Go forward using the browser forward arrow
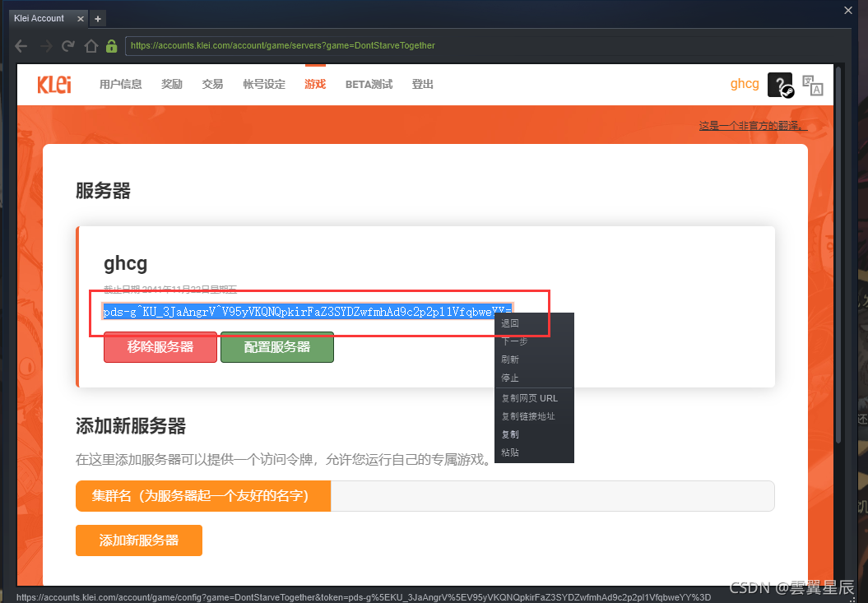The height and width of the screenshot is (603, 868). coord(46,46)
